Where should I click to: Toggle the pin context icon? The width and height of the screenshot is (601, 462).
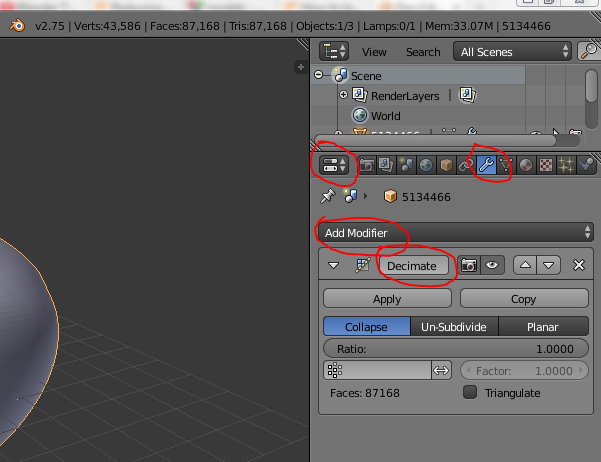click(327, 196)
